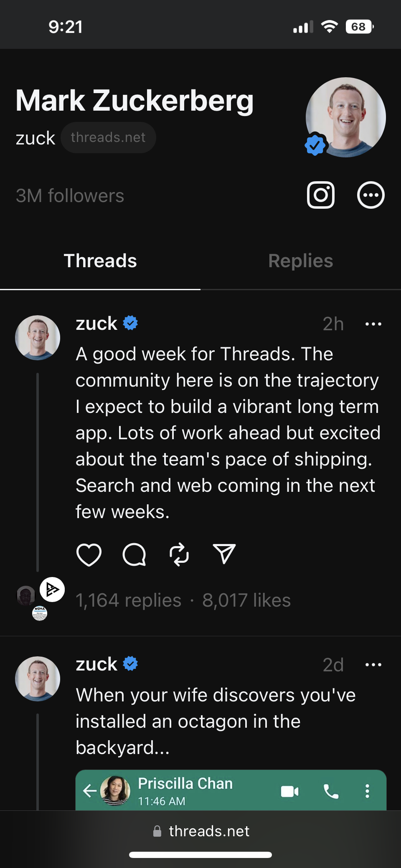Tap video call icon in Priscilla Chan chat
Screen dimensions: 401x868
coord(290,791)
